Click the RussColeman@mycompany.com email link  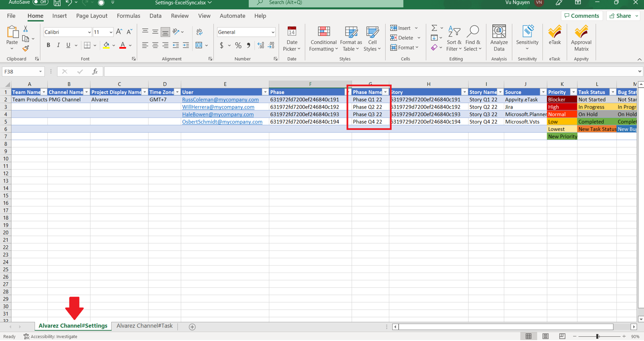pyautogui.click(x=220, y=100)
